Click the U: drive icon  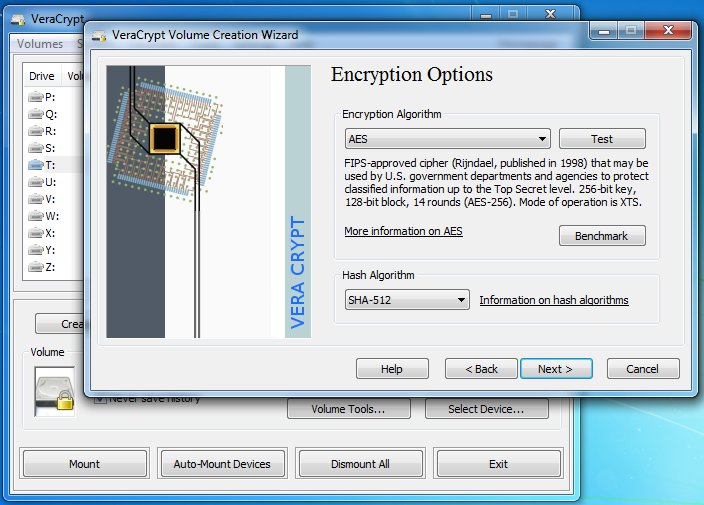click(x=35, y=182)
